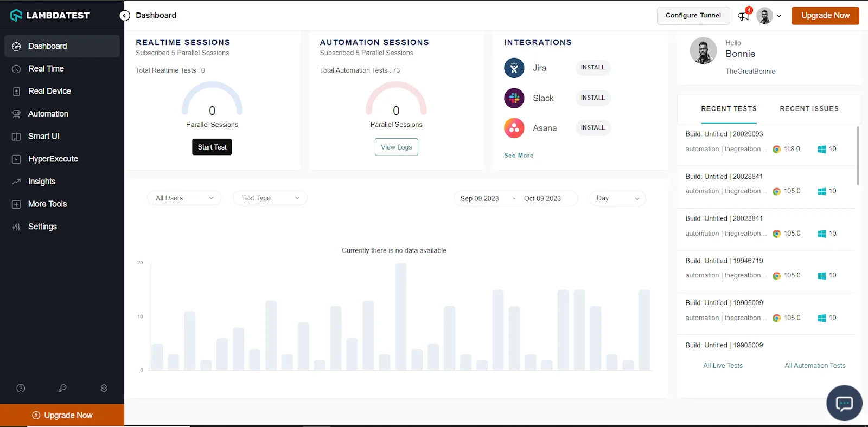
Task: Install the Slack integration
Action: coord(592,98)
